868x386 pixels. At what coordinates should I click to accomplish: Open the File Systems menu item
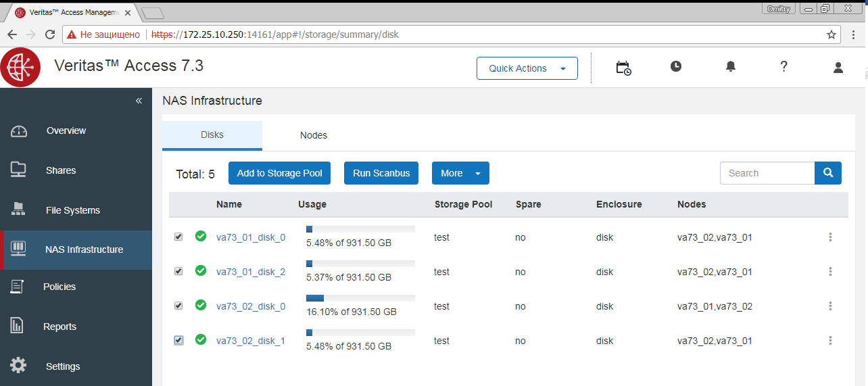pyautogui.click(x=73, y=210)
